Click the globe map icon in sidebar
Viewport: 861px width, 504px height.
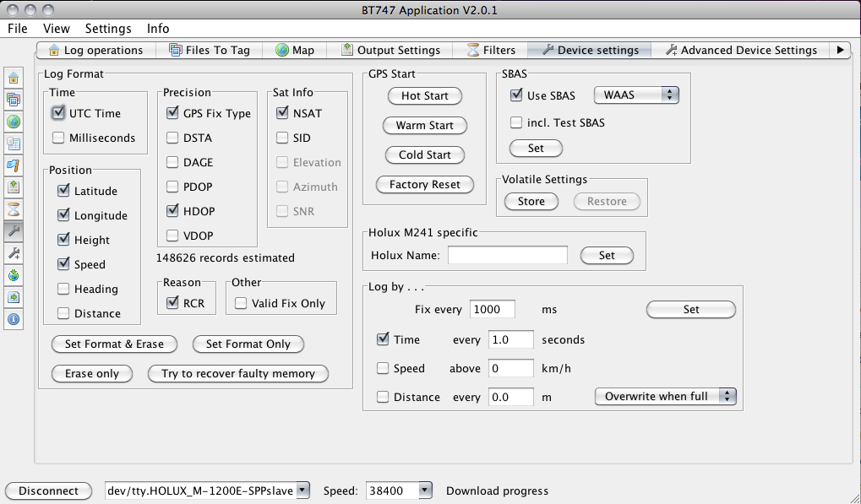click(14, 122)
